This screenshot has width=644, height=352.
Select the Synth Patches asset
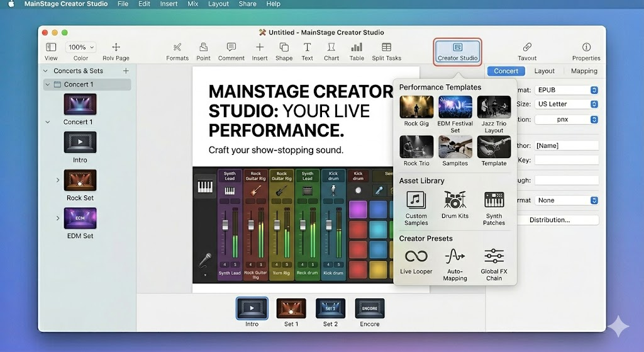(494, 200)
